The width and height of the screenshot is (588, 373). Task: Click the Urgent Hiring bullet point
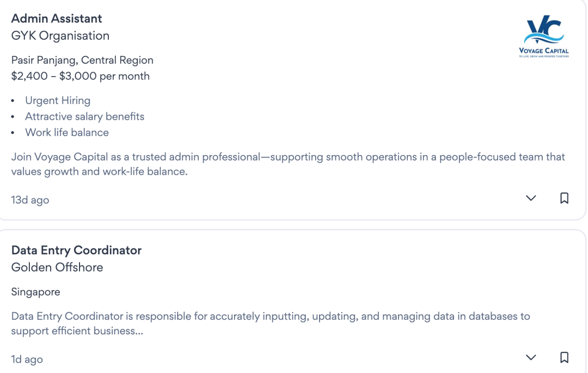click(58, 101)
